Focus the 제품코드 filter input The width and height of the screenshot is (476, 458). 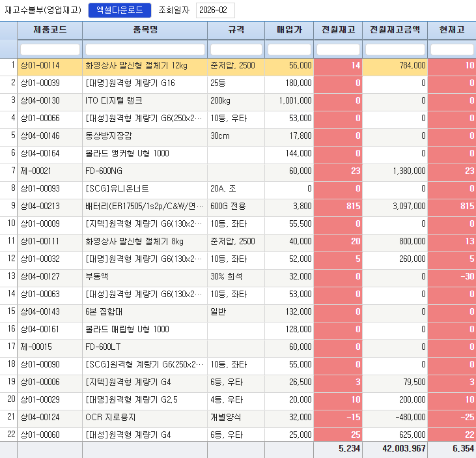point(50,50)
